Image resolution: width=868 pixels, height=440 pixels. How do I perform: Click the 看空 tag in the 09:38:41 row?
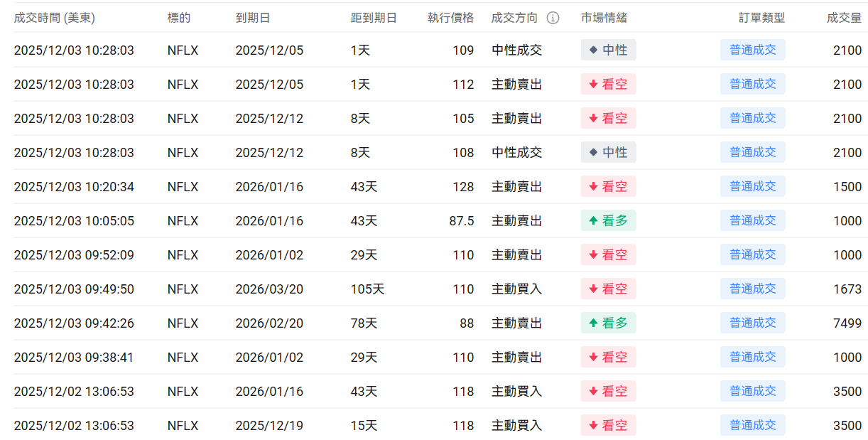tap(608, 357)
